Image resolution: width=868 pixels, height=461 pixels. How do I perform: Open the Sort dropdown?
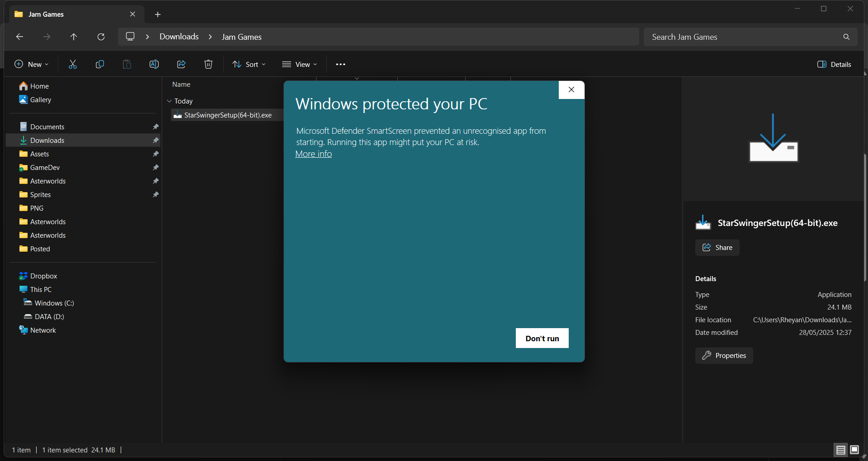tap(249, 64)
